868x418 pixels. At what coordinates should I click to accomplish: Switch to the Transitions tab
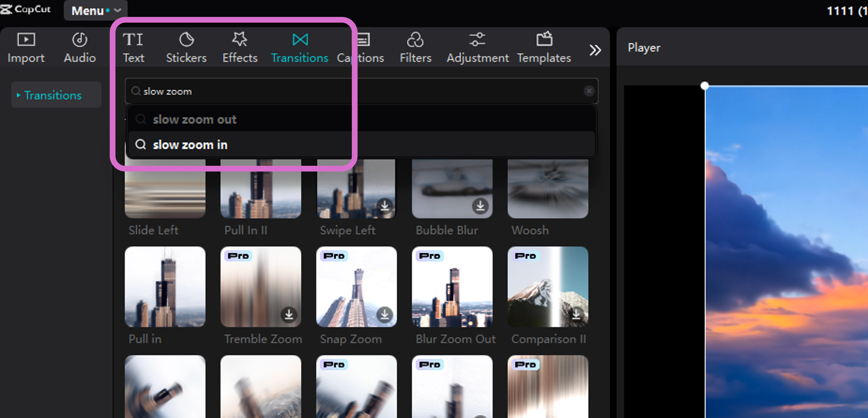click(x=299, y=48)
